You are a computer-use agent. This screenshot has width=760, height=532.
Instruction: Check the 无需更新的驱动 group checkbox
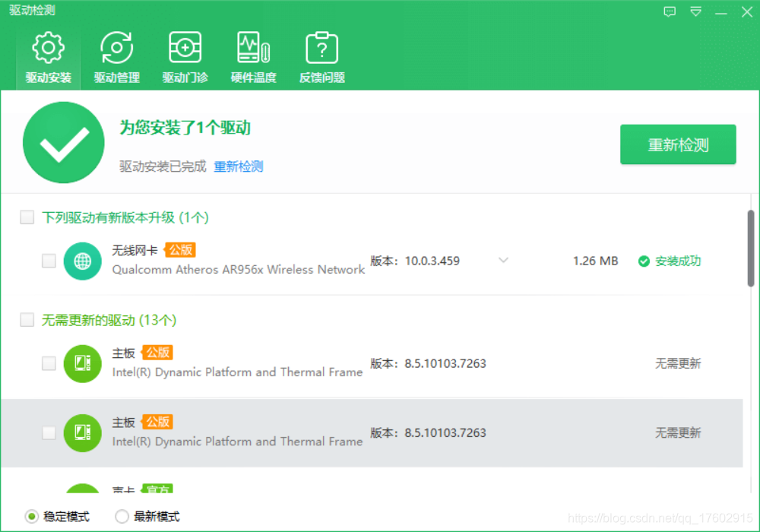27,320
